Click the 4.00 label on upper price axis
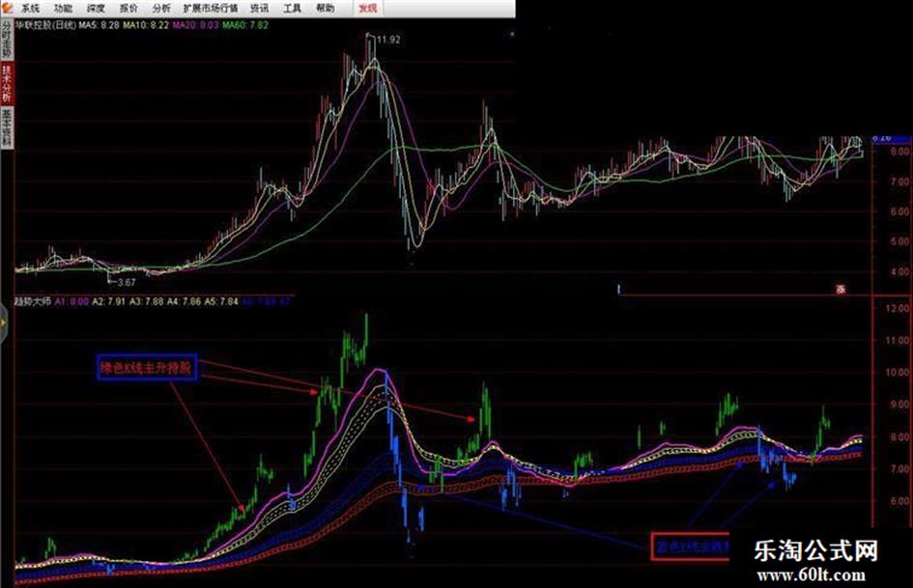Viewport: 913px width, 588px height. tap(900, 271)
